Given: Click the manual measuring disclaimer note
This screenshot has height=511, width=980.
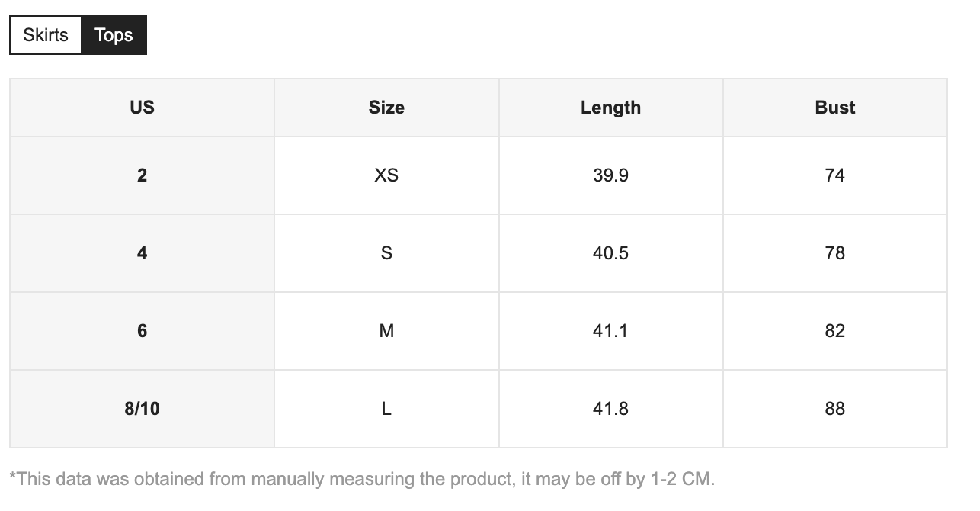Looking at the screenshot, I should tap(362, 479).
